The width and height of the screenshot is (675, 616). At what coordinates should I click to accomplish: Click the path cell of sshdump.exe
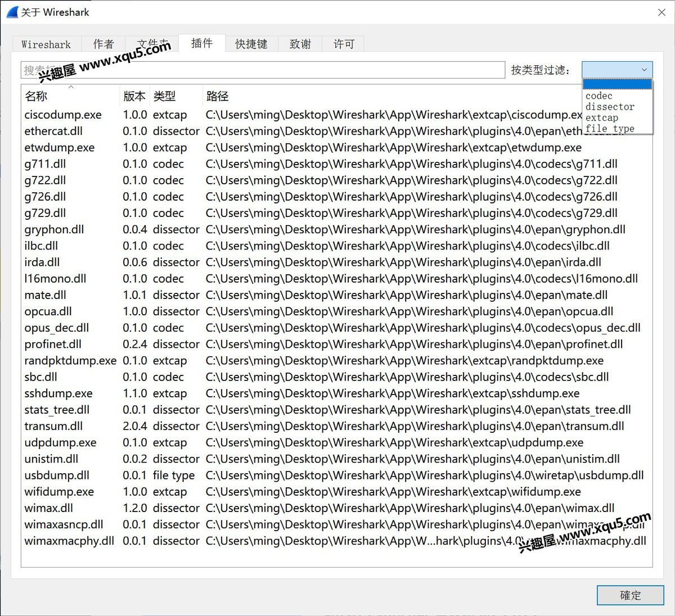(x=393, y=393)
